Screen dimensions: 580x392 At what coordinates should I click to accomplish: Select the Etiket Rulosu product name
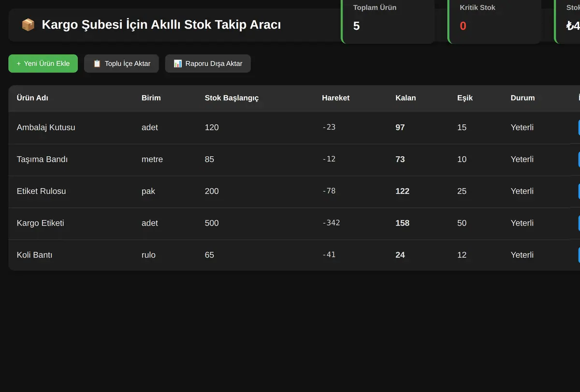click(x=41, y=191)
